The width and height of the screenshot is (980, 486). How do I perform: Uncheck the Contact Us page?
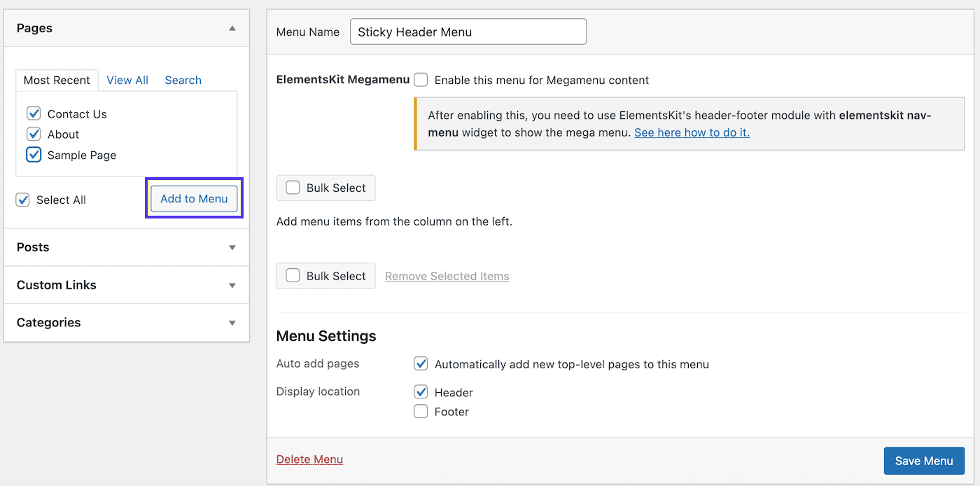click(34, 113)
